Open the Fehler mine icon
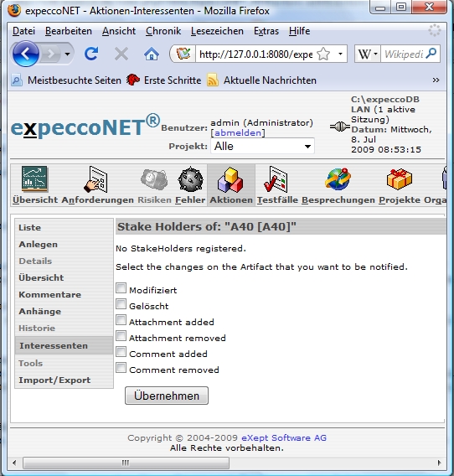Screen dimensions: 454x476 tap(190, 179)
